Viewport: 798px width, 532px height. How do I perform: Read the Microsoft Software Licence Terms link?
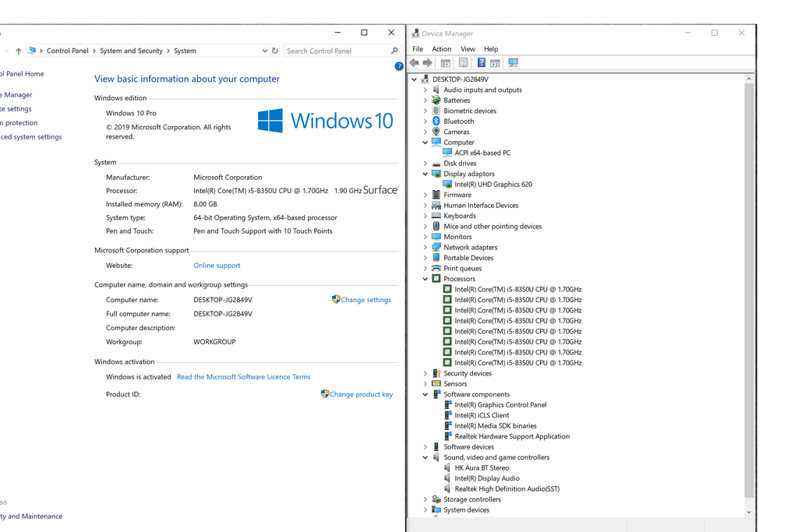click(244, 377)
